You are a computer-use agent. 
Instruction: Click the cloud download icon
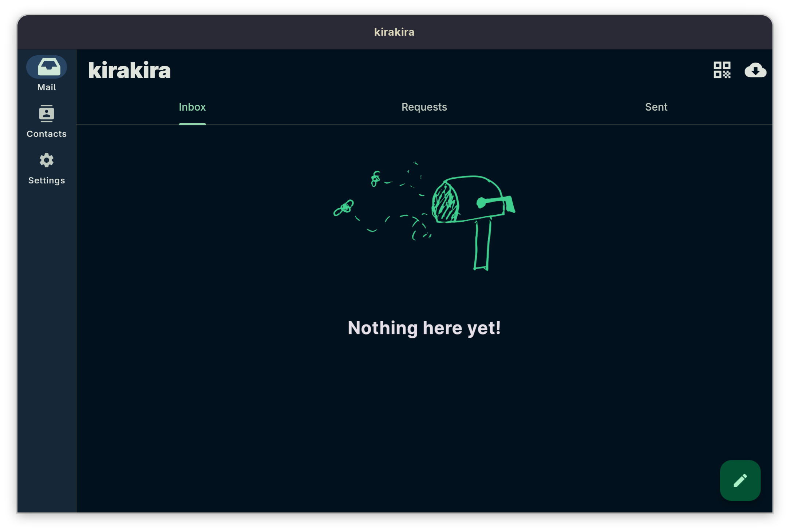click(x=755, y=70)
